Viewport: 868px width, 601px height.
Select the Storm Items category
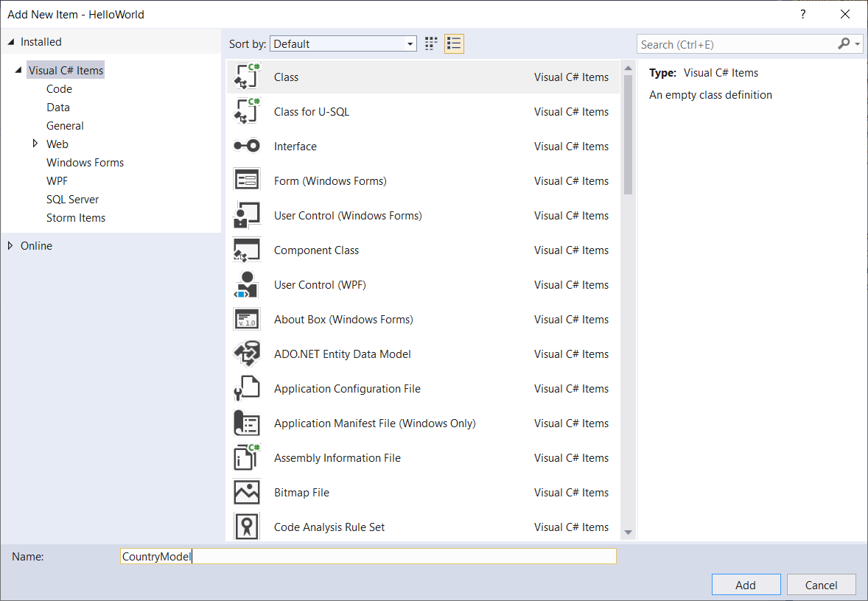pos(76,217)
